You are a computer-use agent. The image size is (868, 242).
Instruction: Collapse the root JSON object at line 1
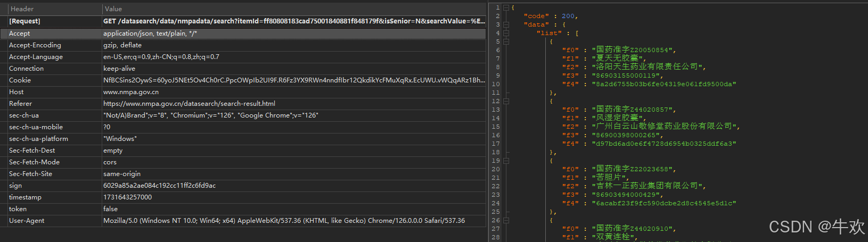click(x=506, y=7)
